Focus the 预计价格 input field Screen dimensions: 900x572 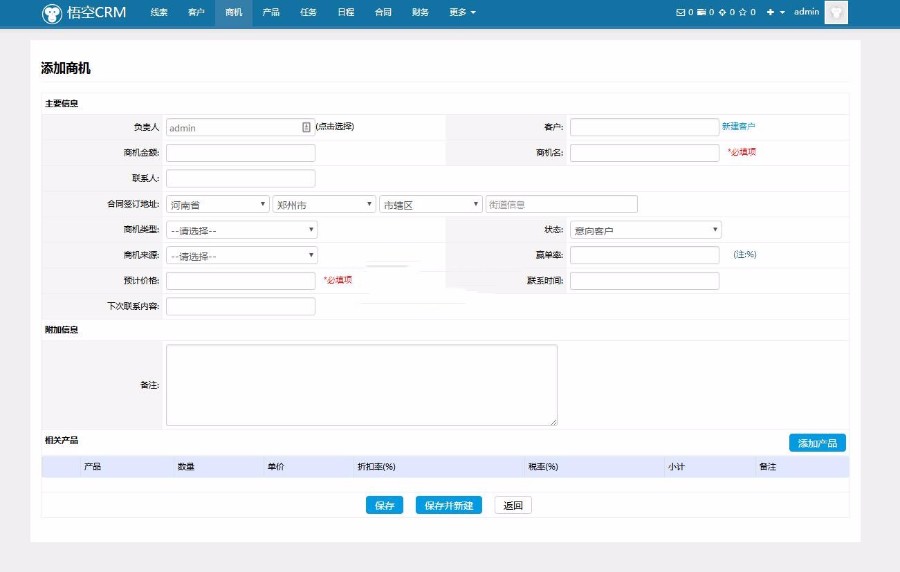point(240,281)
